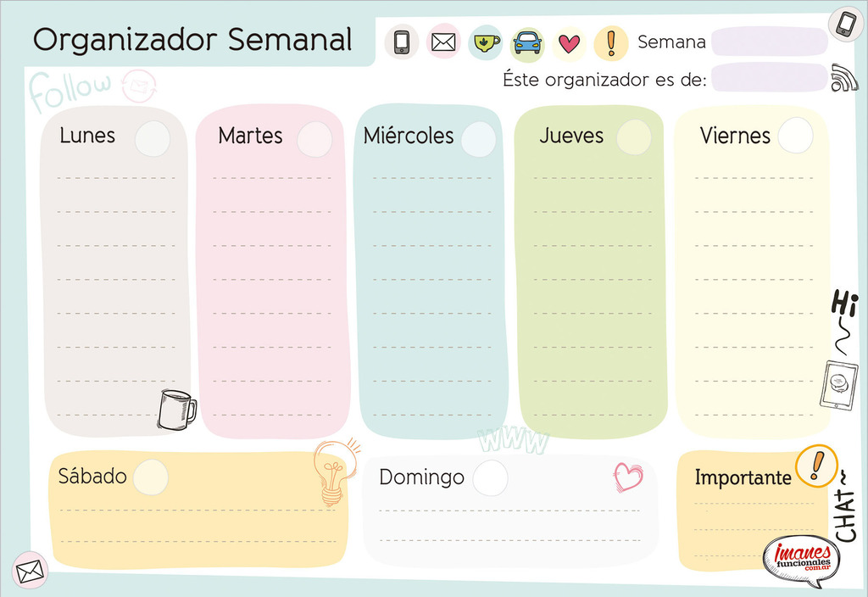Mark the circle next to Sábado
The height and width of the screenshot is (597, 868).
151,477
